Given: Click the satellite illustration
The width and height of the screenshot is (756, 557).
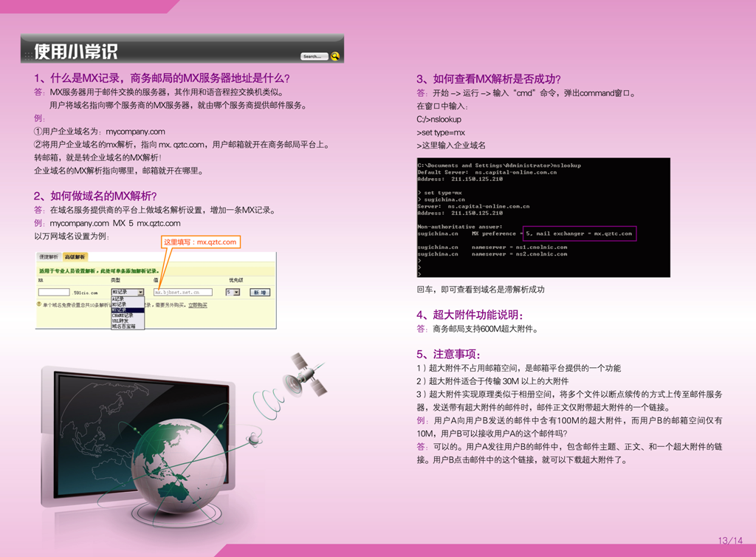Looking at the screenshot, I should point(306,375).
